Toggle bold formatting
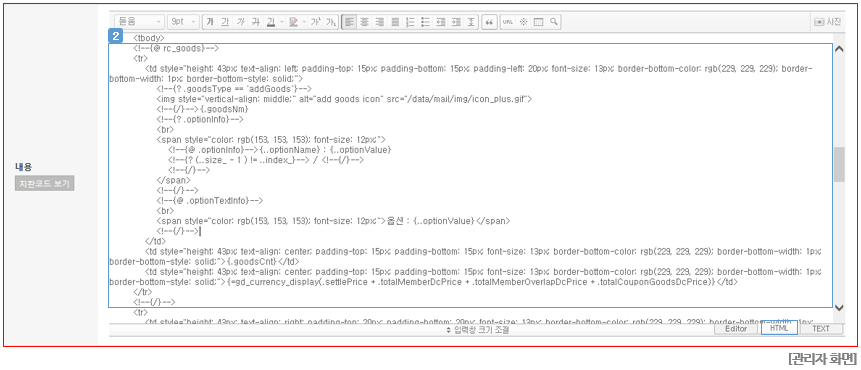This screenshot has height=370, width=861. pos(210,22)
